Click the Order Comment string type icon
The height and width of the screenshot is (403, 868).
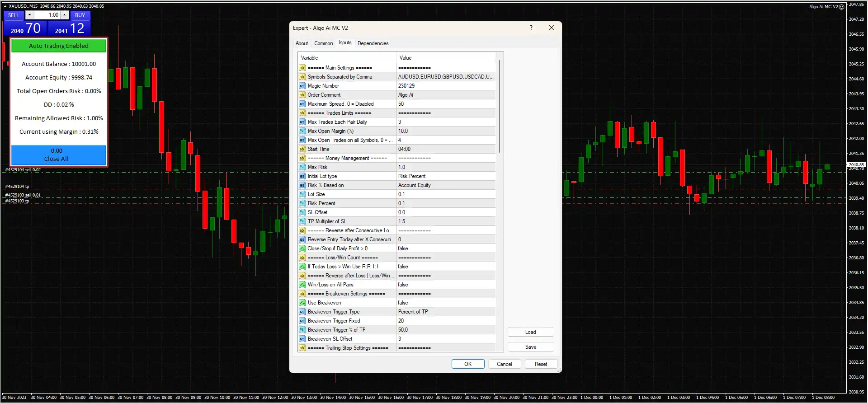302,95
